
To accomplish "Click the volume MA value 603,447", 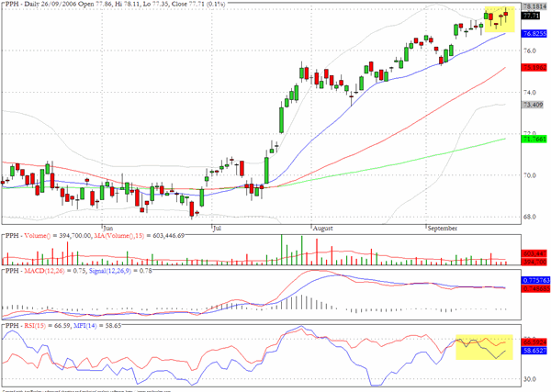I will point(534,253).
